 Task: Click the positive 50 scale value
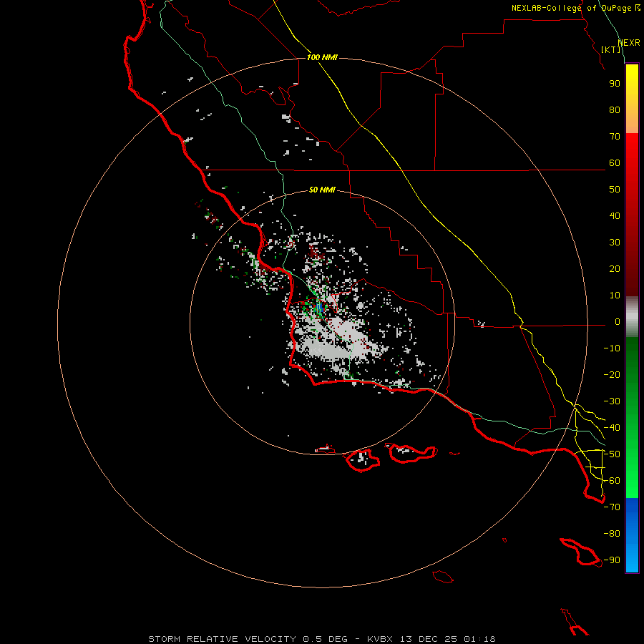coord(615,190)
